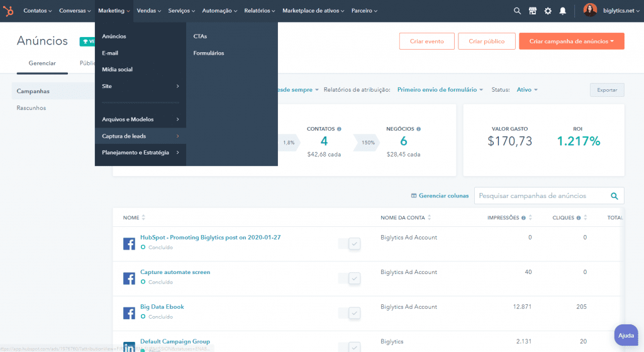The width and height of the screenshot is (644, 352).
Task: Toggle the Capture automate screen campaign switch
Action: 349,278
